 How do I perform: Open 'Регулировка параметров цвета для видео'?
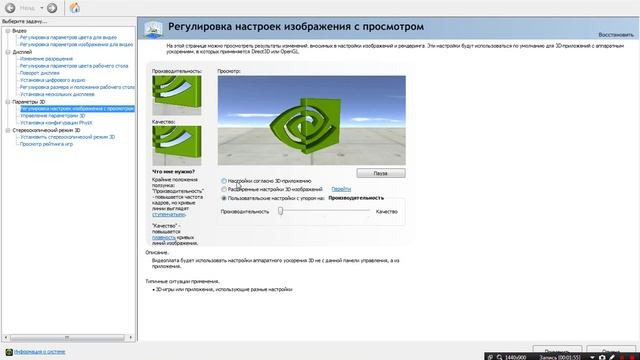click(x=68, y=38)
